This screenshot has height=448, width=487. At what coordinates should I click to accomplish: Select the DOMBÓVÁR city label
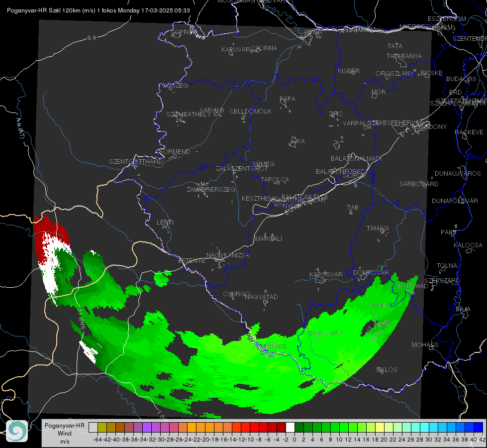pyautogui.click(x=371, y=273)
